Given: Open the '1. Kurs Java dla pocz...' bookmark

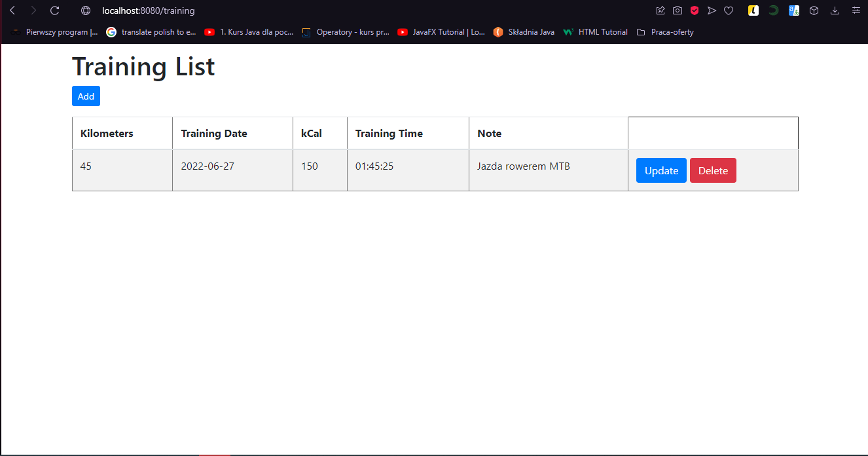Looking at the screenshot, I should pos(249,31).
